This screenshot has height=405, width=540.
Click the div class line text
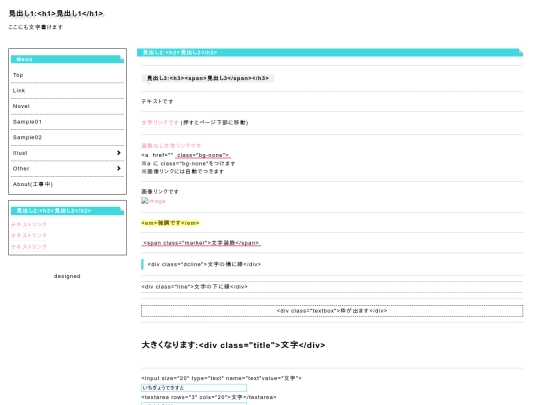(194, 287)
